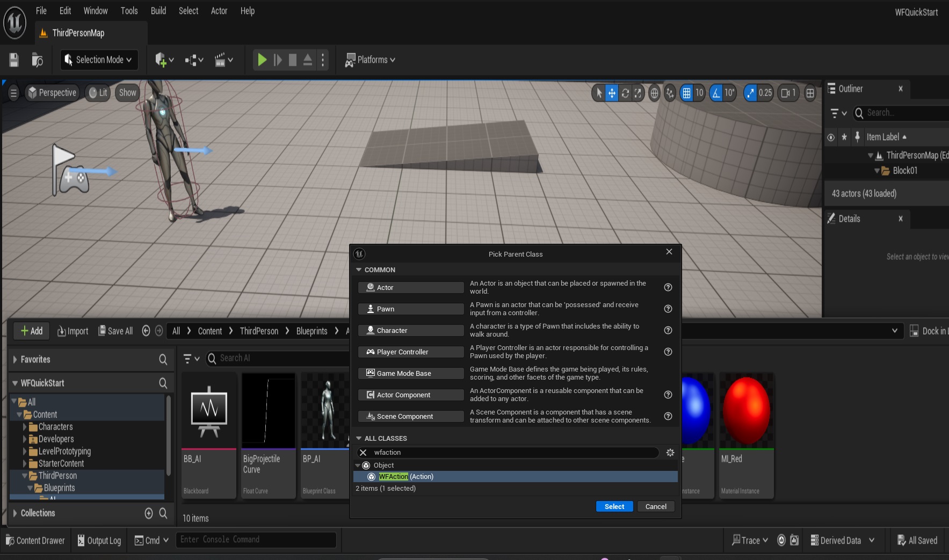Open the Lit view mode menu

tap(98, 93)
